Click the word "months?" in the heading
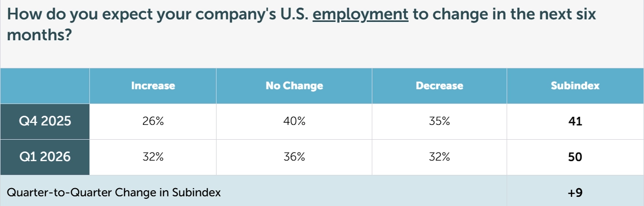The image size is (644, 206). pos(39,37)
